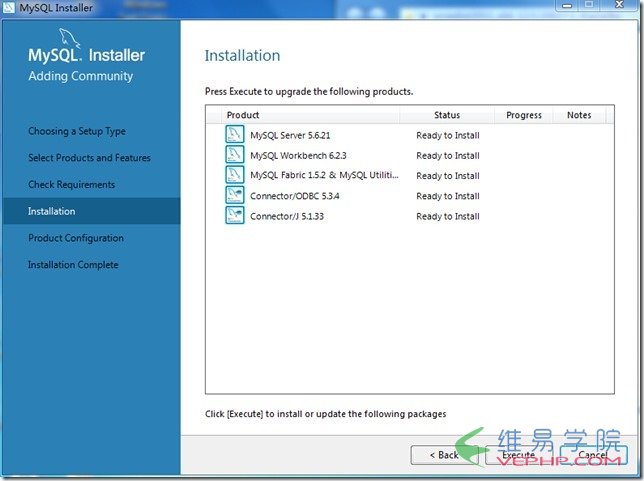The height and width of the screenshot is (481, 644).
Task: Click the Progress column header
Action: (x=524, y=115)
